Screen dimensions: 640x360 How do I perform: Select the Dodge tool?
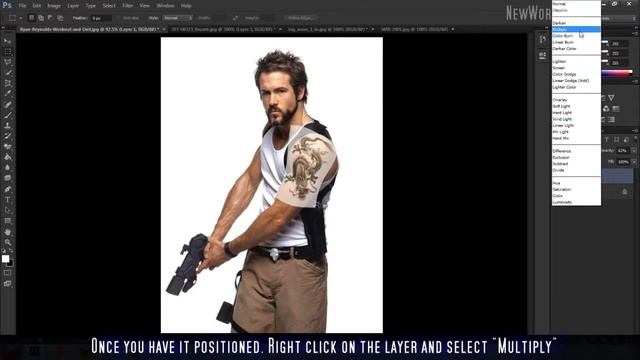coord(7,178)
